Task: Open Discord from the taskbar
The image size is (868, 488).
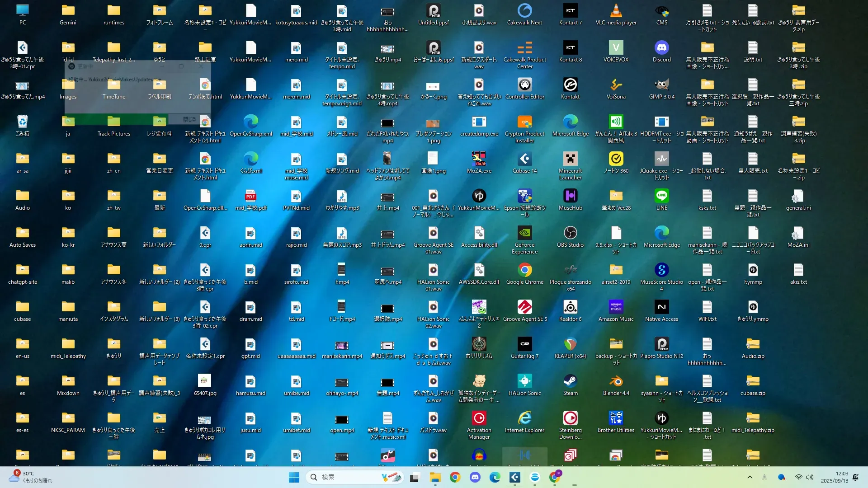Action: click(475, 477)
